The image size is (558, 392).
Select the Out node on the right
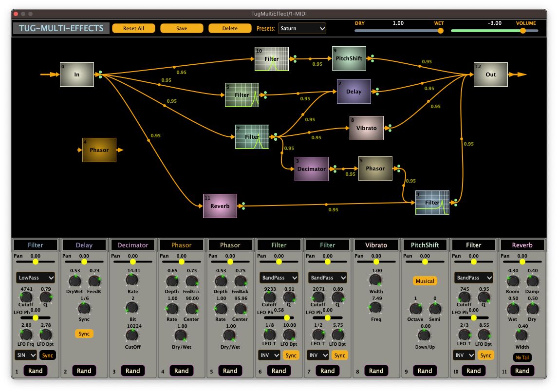[x=490, y=74]
